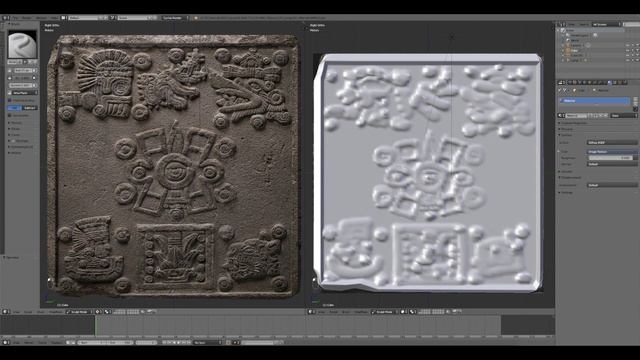Screen dimensions: 640x360
Task: Select the Subtract brush direction button
Action: click(29, 108)
